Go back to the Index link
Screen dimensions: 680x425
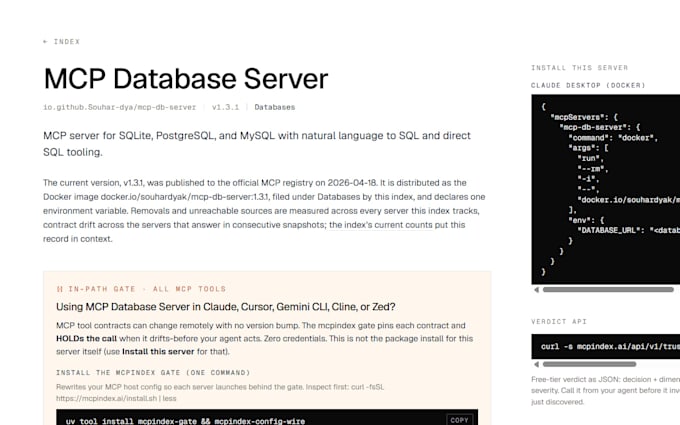[62, 42]
